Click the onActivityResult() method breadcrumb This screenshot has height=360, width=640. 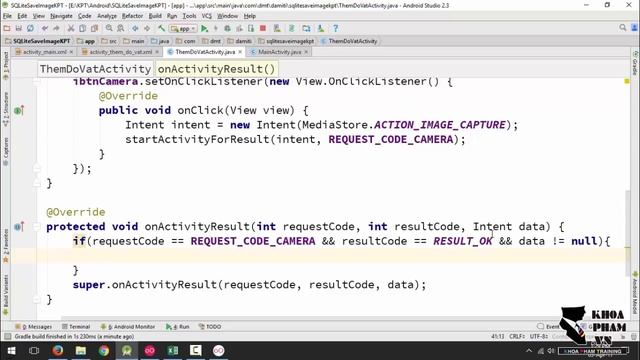point(216,69)
